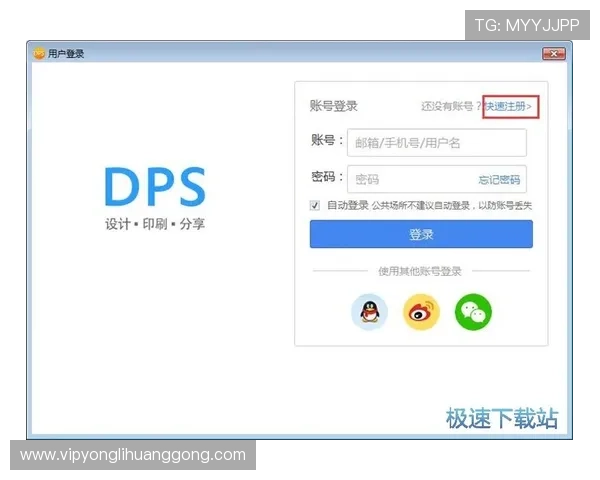Click the 还没有账号 text
This screenshot has height=480, width=600.
tap(451, 106)
